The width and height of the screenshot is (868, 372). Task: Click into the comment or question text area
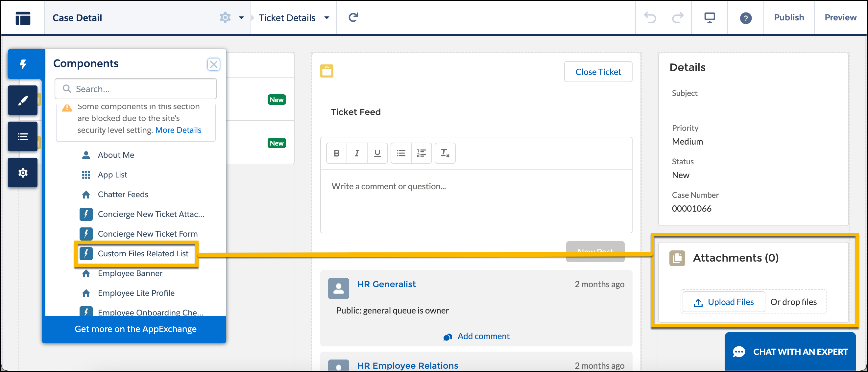(476, 201)
